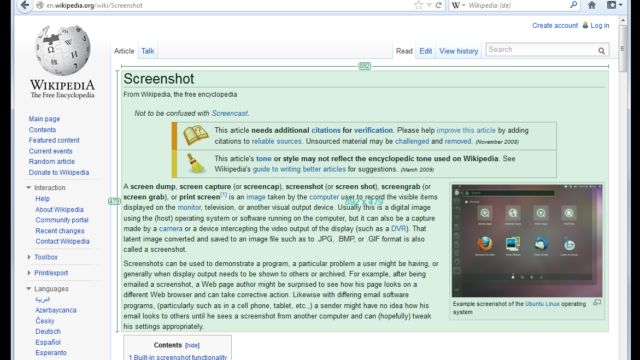The width and height of the screenshot is (640, 360).
Task: Open About Wikipedia link
Action: (x=59, y=209)
